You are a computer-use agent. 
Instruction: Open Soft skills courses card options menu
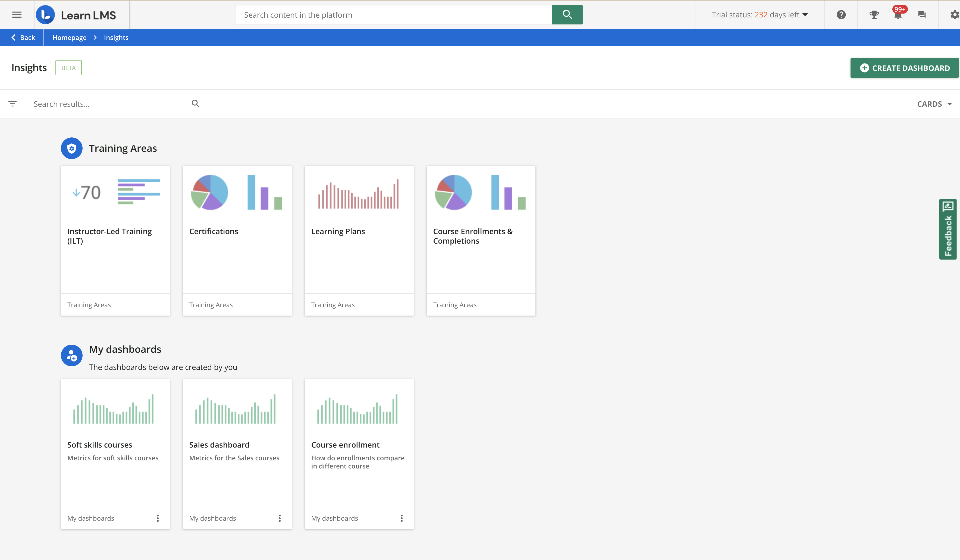click(158, 518)
